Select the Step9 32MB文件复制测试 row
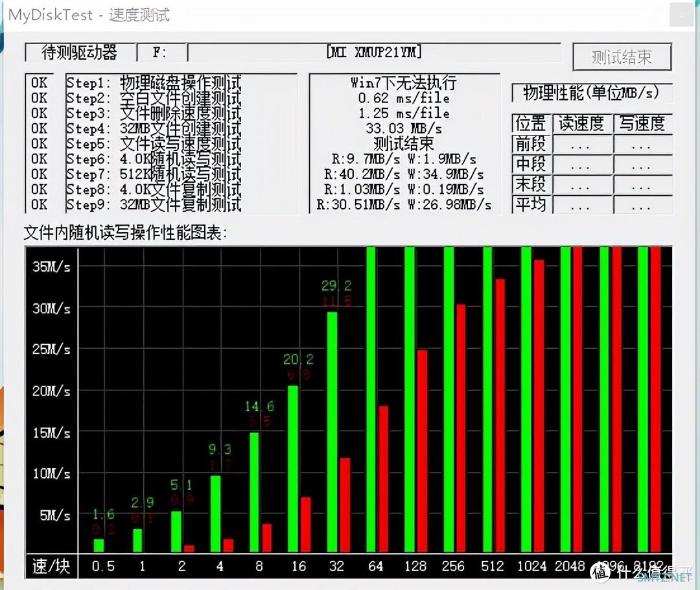 154,205
